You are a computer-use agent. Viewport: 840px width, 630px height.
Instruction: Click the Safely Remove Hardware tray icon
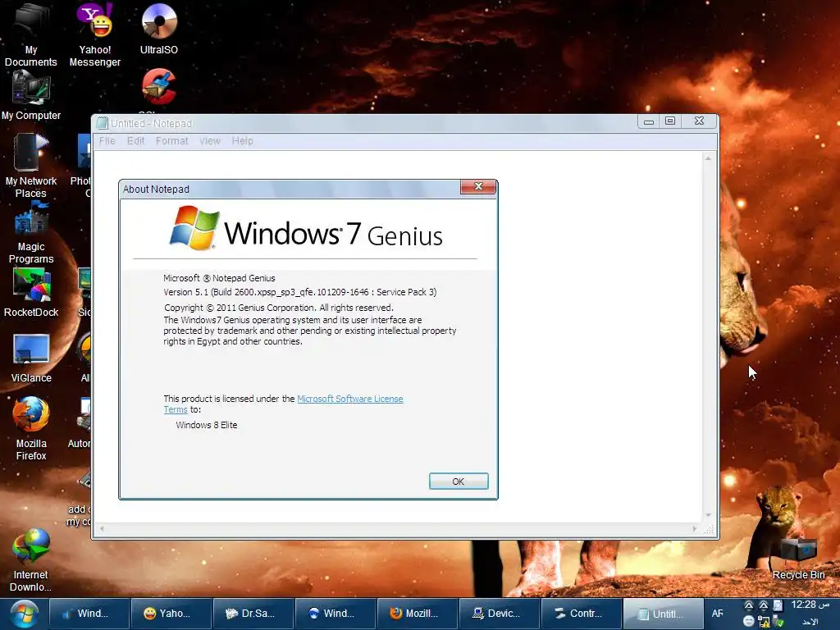pyautogui.click(x=778, y=622)
